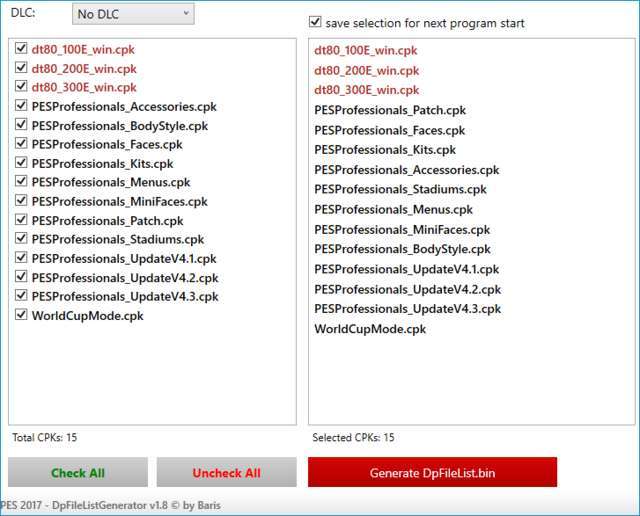Image resolution: width=640 pixels, height=516 pixels.
Task: Select PESProfessionals_UpdateV4.3.cpk in the selected list
Action: pos(407,309)
